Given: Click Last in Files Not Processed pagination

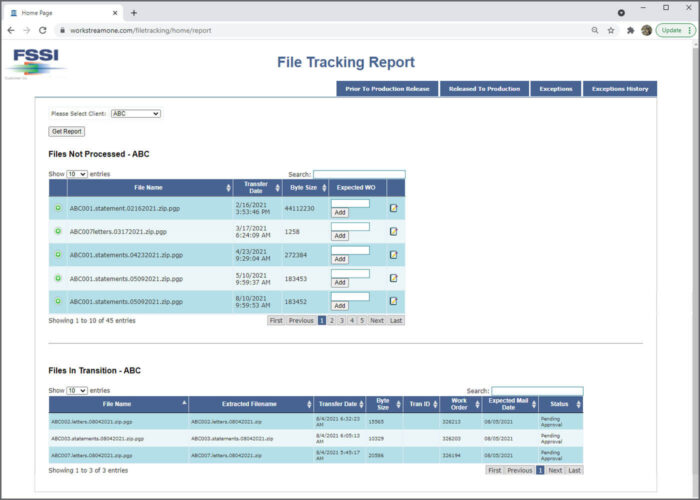Looking at the screenshot, I should click(x=396, y=321).
